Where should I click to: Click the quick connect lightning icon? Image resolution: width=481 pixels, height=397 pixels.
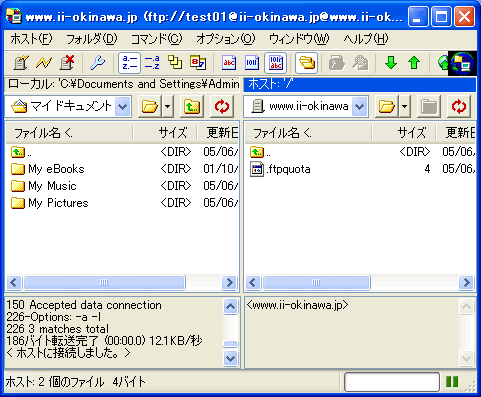pos(44,63)
